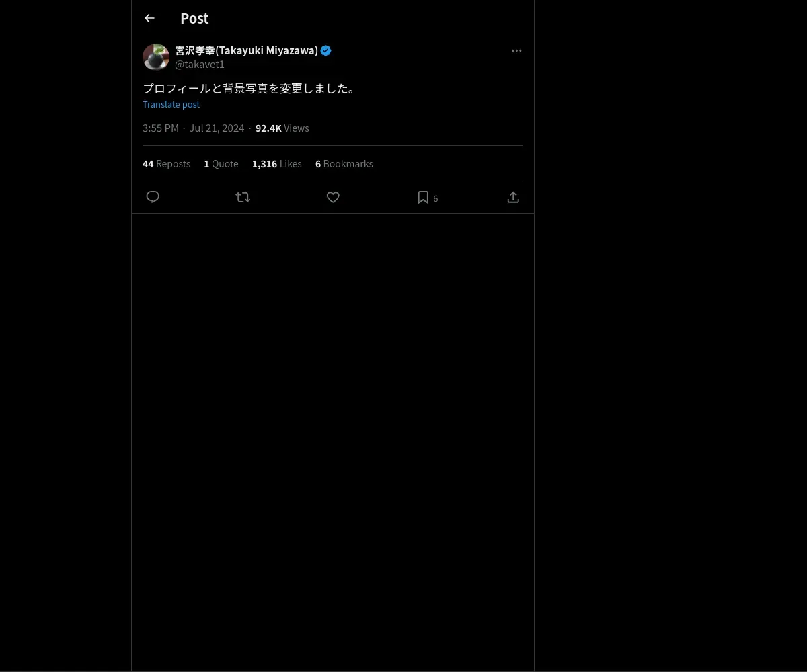The width and height of the screenshot is (807, 672).
Task: Repost using the arrows icon
Action: coord(243,197)
